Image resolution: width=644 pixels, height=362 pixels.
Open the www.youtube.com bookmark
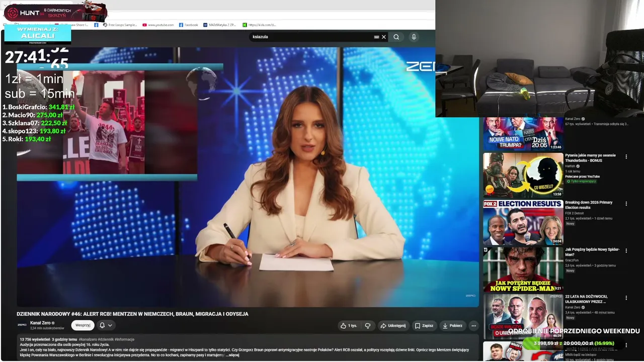[x=158, y=25]
